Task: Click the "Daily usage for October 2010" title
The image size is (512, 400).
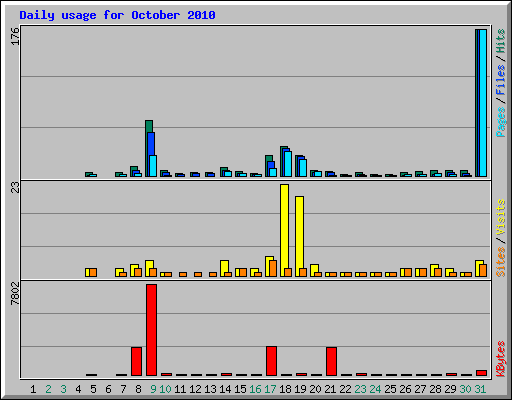Action: click(x=117, y=15)
